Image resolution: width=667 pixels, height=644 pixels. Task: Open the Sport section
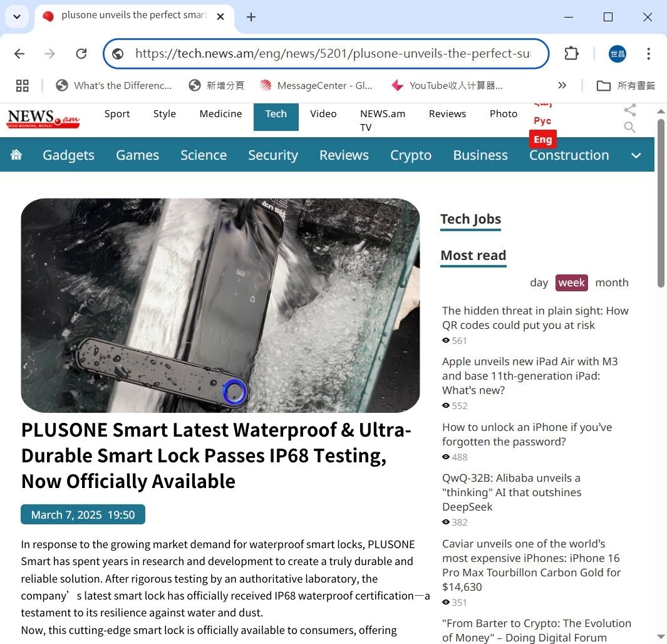coord(117,114)
